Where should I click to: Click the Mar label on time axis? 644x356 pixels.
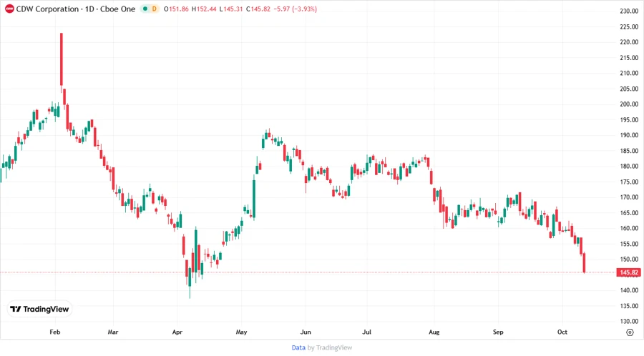[113, 332]
